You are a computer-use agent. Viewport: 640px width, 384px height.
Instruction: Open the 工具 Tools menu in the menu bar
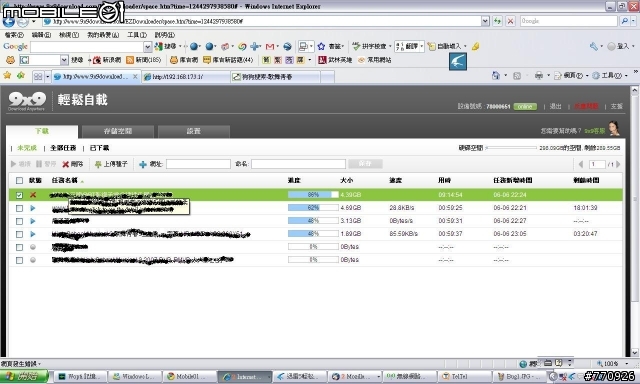coord(136,35)
